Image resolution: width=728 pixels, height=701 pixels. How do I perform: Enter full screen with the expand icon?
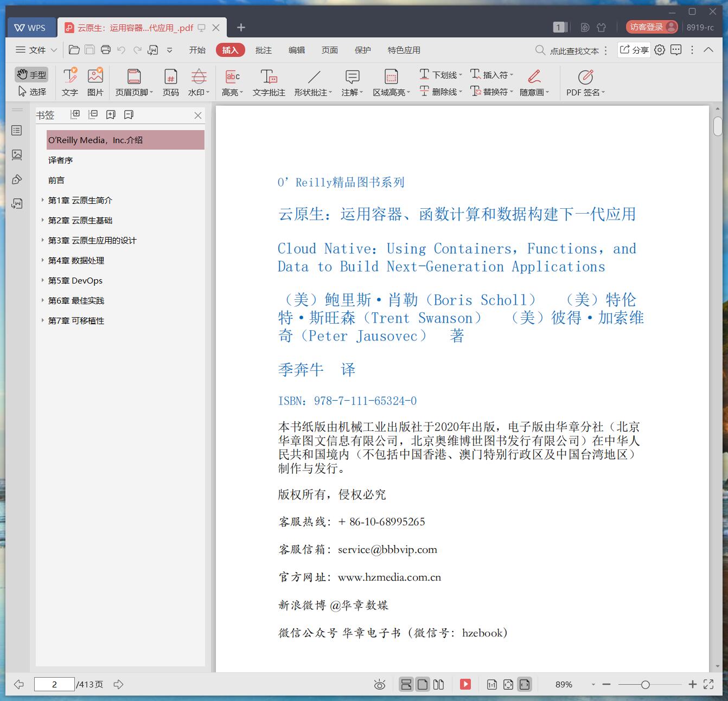708,684
